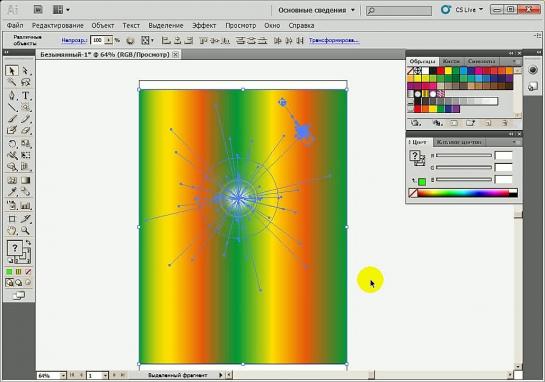Click the Непрозрачность label link
The width and height of the screenshot is (545, 382).
coord(74,41)
